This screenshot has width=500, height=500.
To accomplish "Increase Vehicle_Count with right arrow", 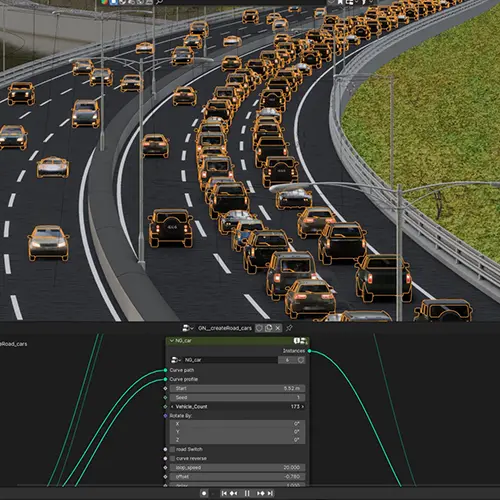I will 302,407.
